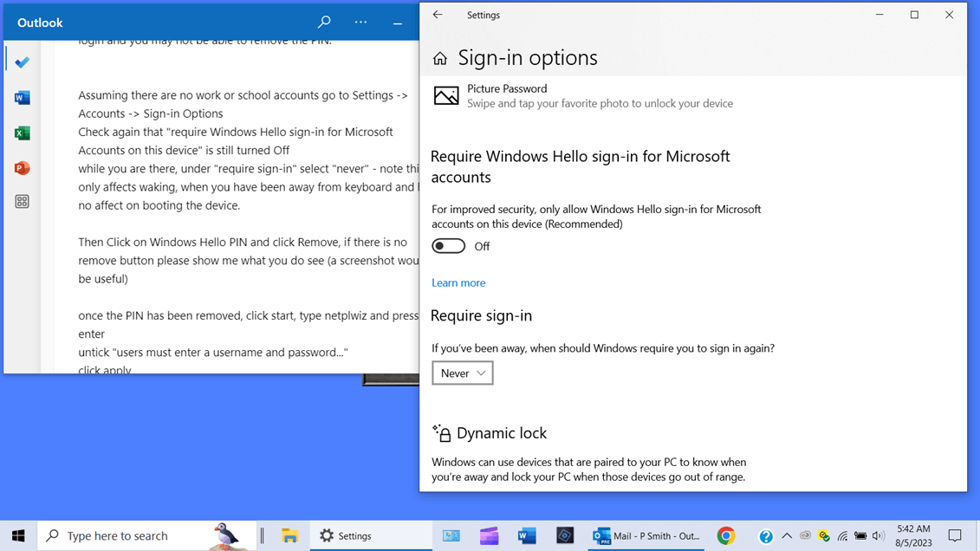Switch to Settings taskbar button

pyautogui.click(x=371, y=536)
